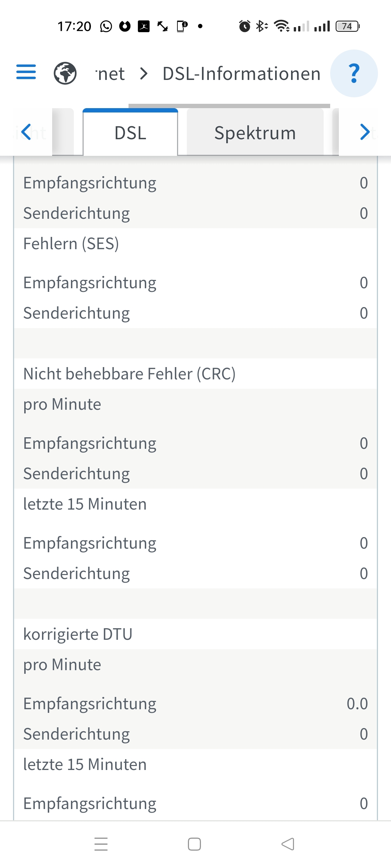This screenshot has width=391, height=868.
Task: Tap the battery indicator showing 74
Action: pyautogui.click(x=347, y=26)
